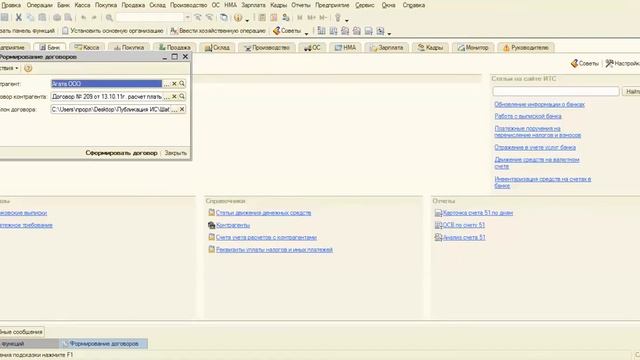The image size is (640, 360).
Task: Open ОСВ по счету 51 report
Action: 464,225
